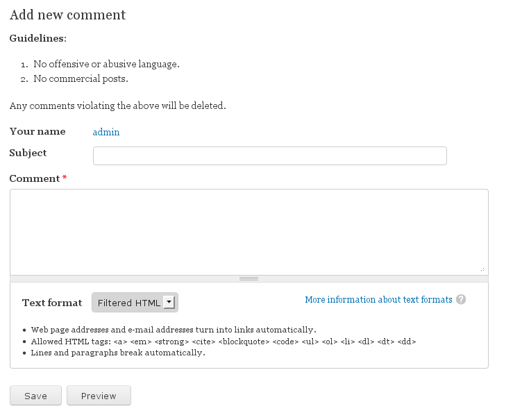Click the Comment field label
Viewport: 513px width, 420px height.
[x=35, y=178]
